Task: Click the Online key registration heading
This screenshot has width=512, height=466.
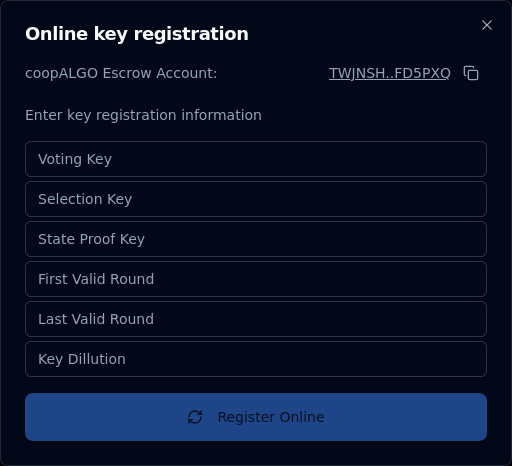Action: [137, 34]
